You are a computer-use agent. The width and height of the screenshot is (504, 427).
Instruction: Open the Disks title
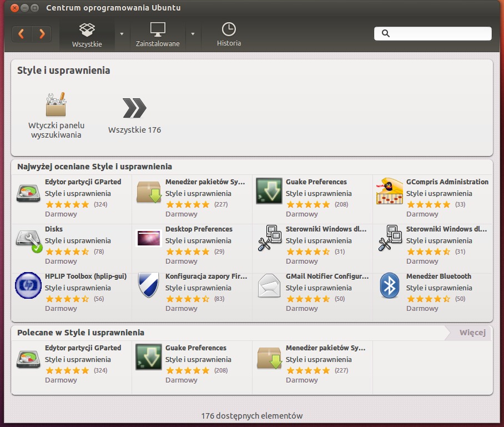[x=54, y=229]
